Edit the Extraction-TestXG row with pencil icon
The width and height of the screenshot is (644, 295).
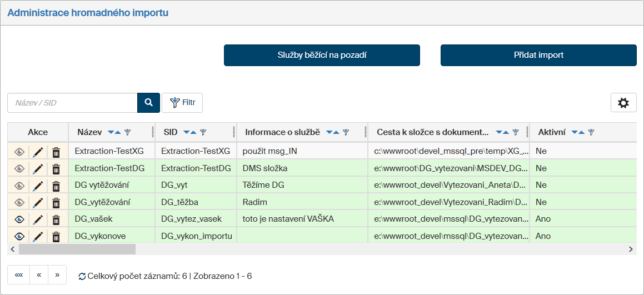pyautogui.click(x=38, y=151)
